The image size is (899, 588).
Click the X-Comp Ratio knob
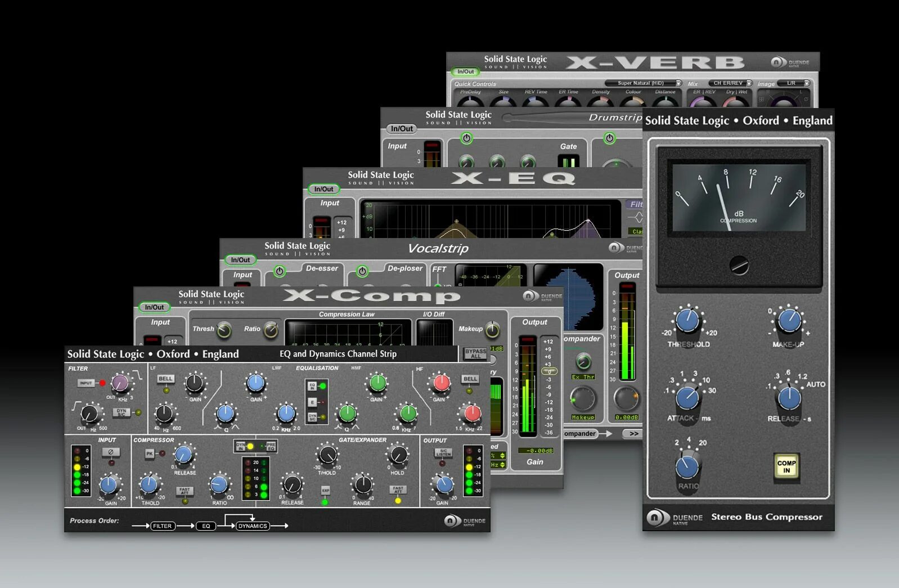pyautogui.click(x=271, y=330)
